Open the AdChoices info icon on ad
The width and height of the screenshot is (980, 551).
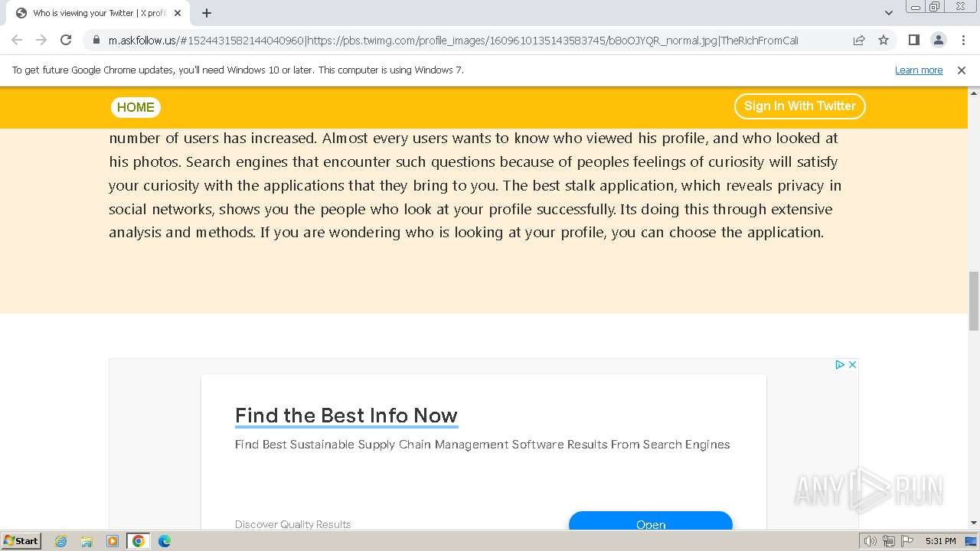coord(840,364)
